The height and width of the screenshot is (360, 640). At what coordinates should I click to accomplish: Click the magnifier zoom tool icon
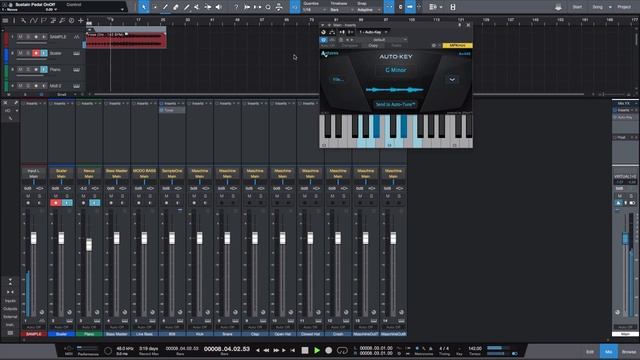268,7
